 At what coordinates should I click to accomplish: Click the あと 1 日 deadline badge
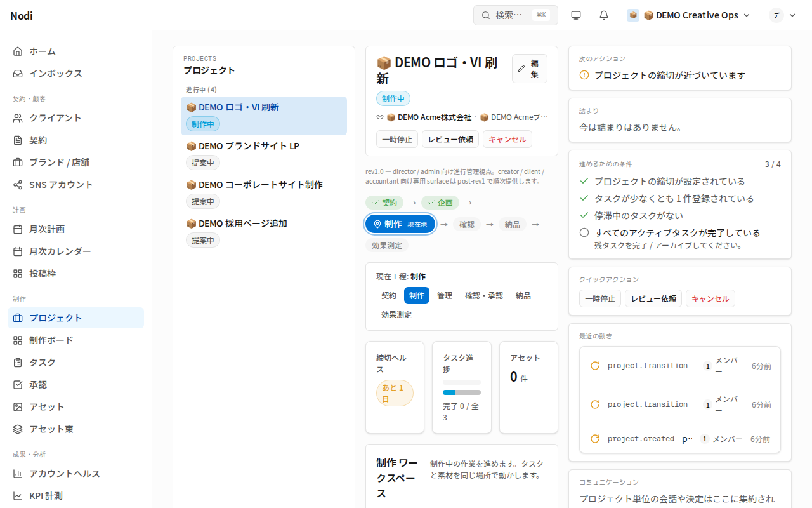click(395, 393)
